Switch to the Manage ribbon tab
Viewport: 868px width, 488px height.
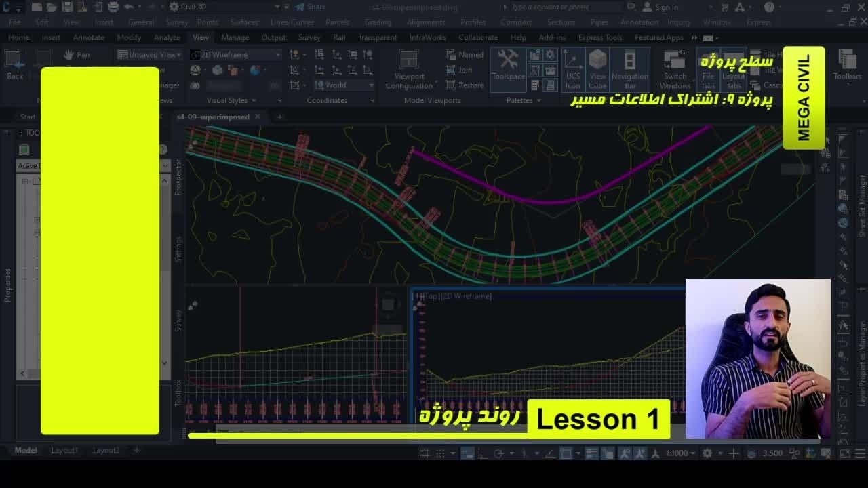[235, 37]
